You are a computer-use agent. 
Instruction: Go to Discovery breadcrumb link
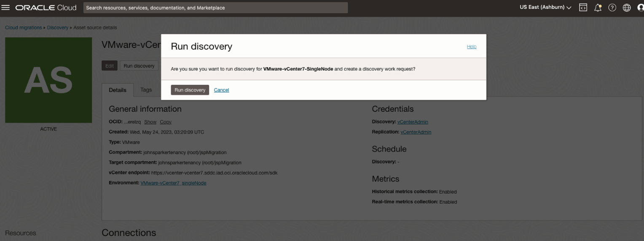[57, 27]
